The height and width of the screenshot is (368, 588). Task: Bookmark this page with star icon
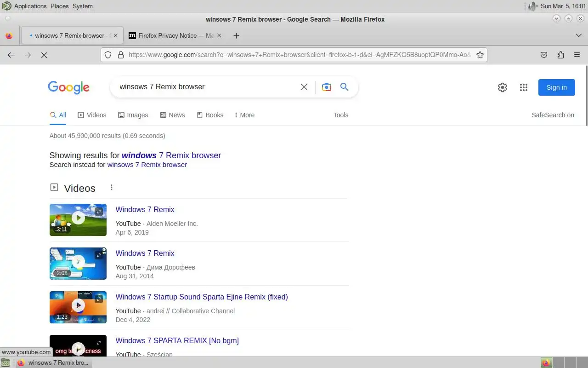pyautogui.click(x=480, y=55)
